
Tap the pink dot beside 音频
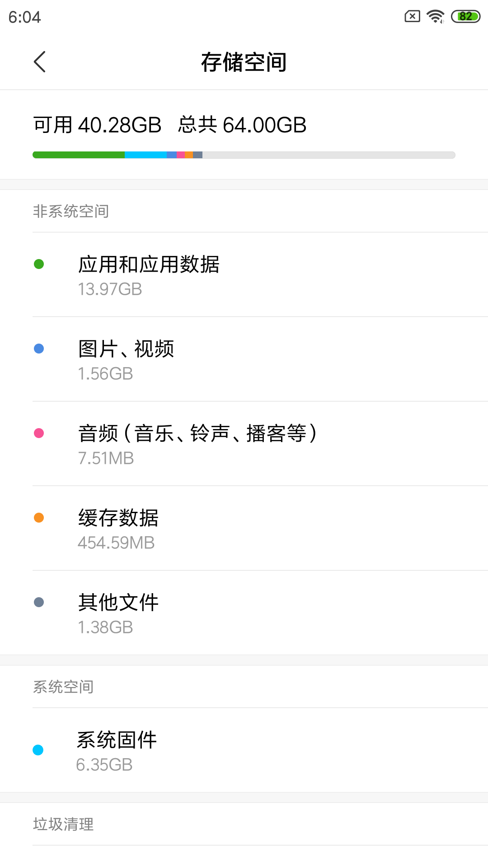(x=39, y=433)
